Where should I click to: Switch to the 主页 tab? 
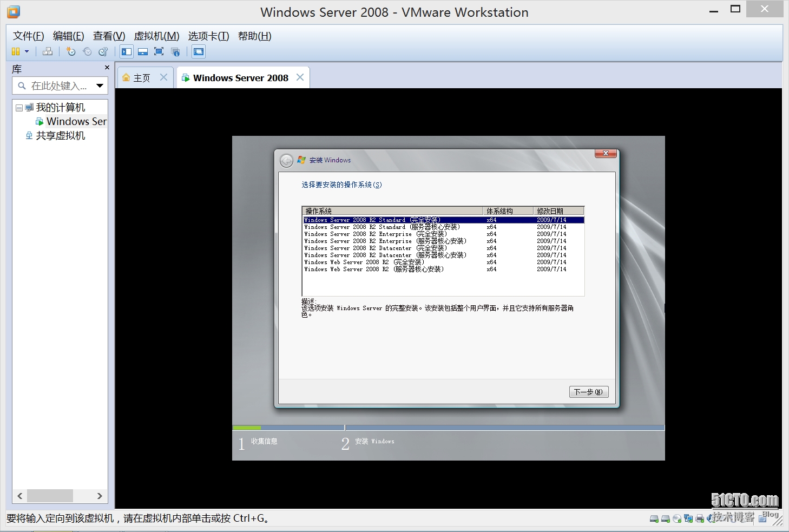[141, 78]
